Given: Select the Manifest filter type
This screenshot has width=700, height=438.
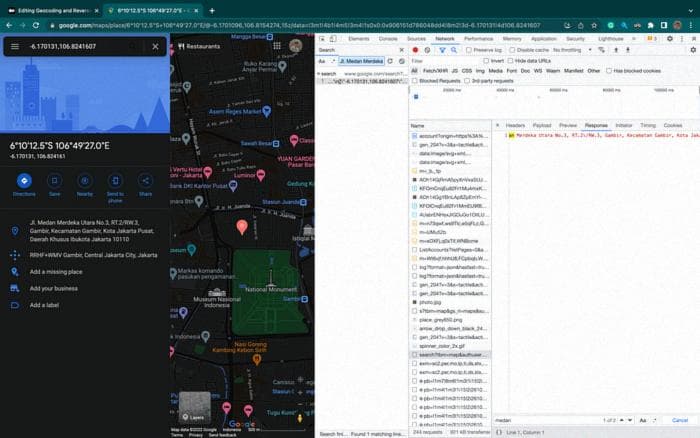Looking at the screenshot, I should 574,71.
